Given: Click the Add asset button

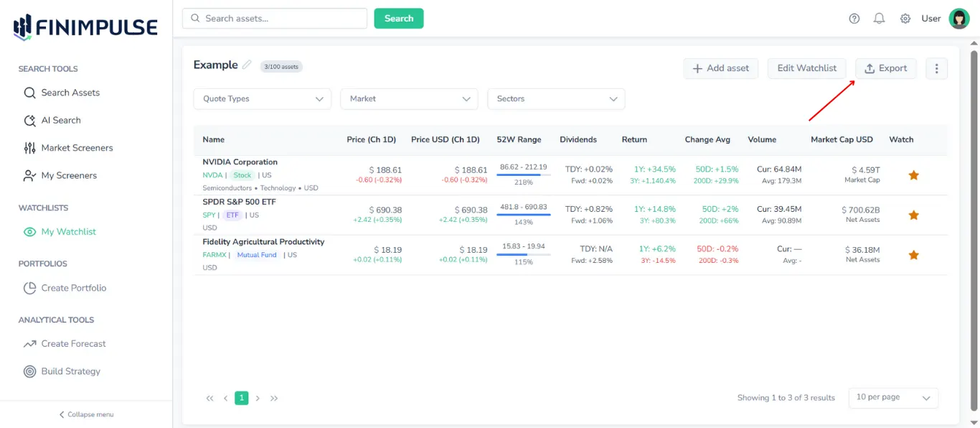Looking at the screenshot, I should (x=720, y=68).
